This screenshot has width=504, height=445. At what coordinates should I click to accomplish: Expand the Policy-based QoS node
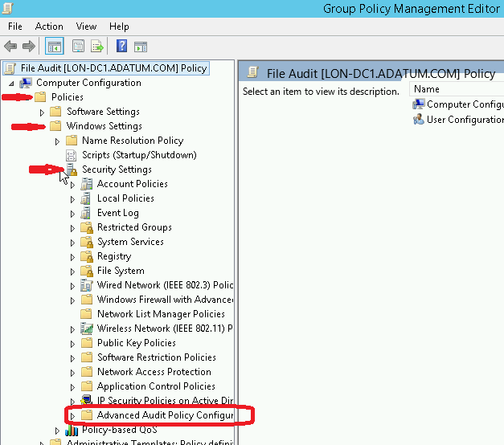click(x=57, y=431)
